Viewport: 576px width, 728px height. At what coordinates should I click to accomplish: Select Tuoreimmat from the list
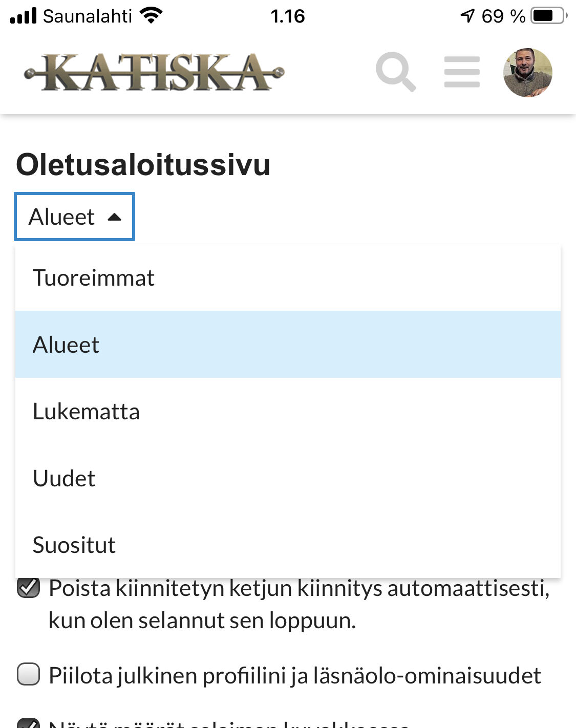(x=94, y=278)
